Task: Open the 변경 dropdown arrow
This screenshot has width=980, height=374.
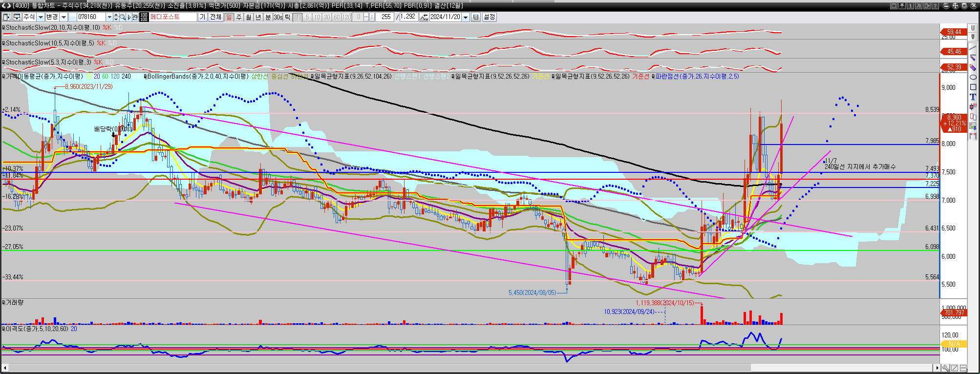Action: [x=64, y=17]
